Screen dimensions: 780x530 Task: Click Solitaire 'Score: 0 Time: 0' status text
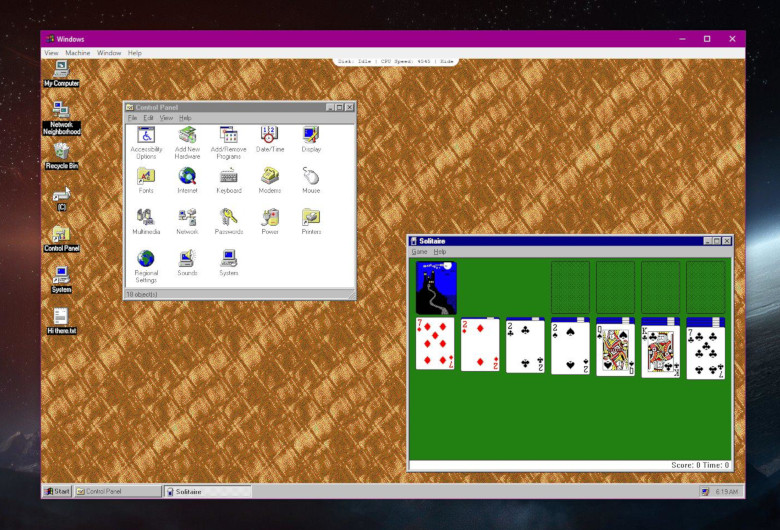[x=700, y=465]
